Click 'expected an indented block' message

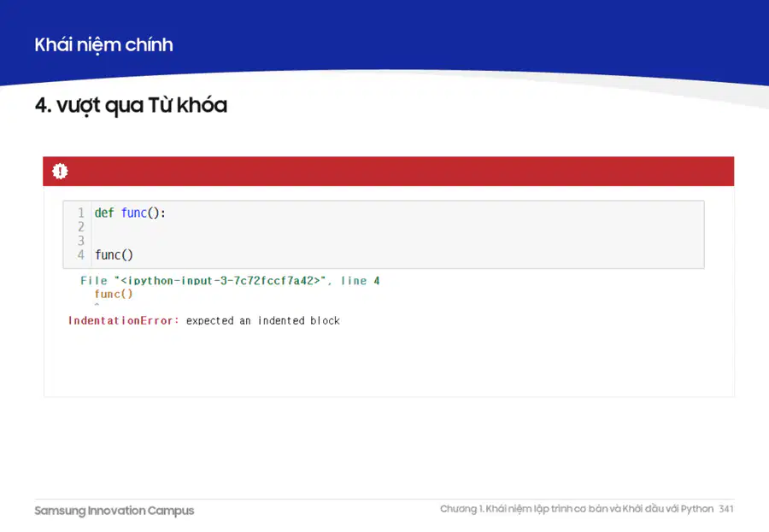point(263,321)
